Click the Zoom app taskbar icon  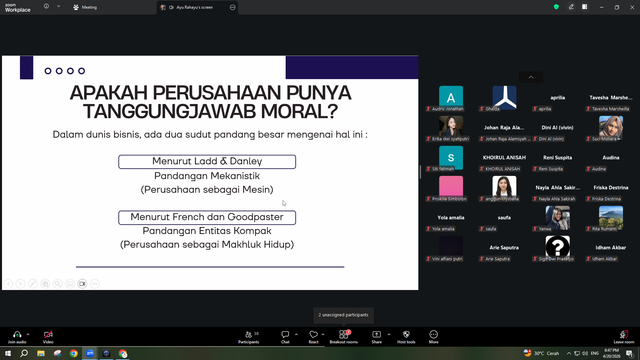[x=90, y=353]
